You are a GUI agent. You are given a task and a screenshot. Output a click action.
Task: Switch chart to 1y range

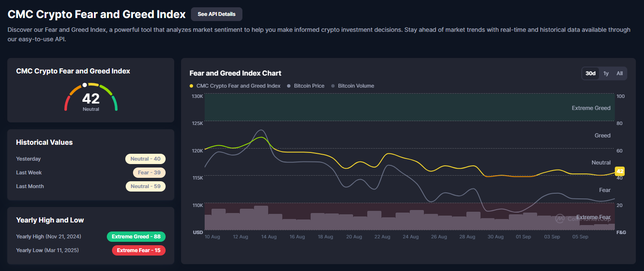[606, 73]
